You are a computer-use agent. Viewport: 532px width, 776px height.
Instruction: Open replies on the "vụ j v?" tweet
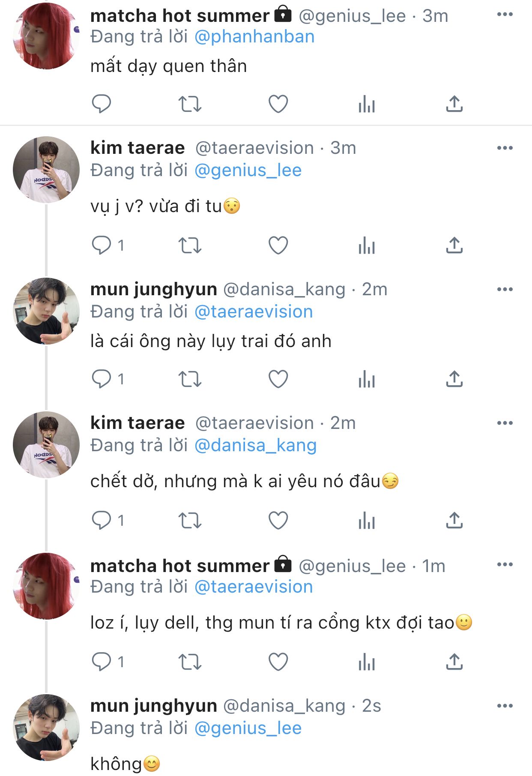[102, 246]
